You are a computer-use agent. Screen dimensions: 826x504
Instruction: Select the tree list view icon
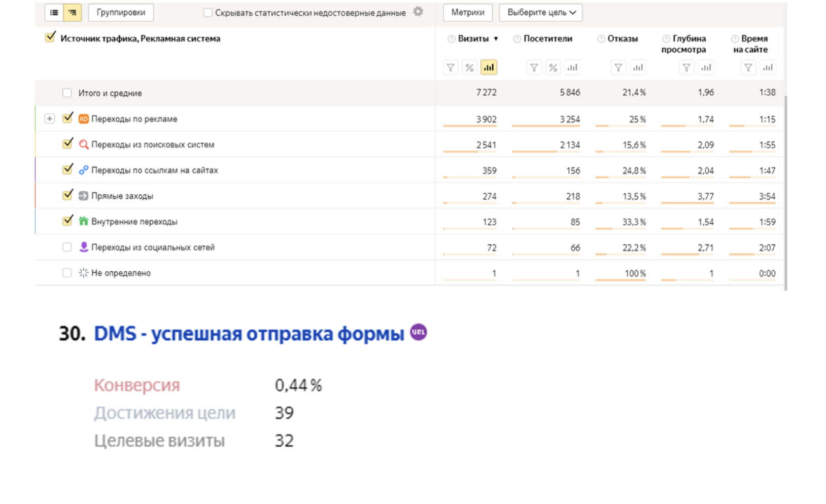pyautogui.click(x=73, y=13)
